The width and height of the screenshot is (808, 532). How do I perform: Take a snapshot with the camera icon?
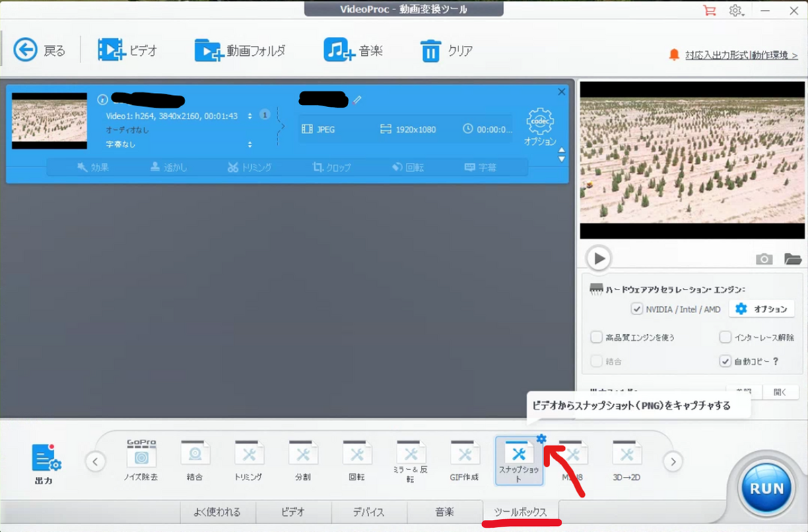764,259
